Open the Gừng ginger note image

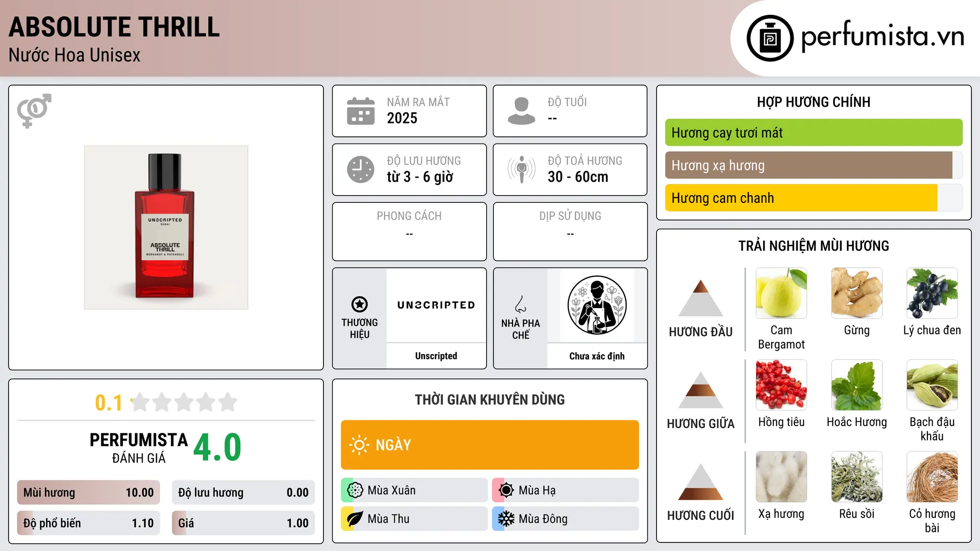[x=857, y=293]
